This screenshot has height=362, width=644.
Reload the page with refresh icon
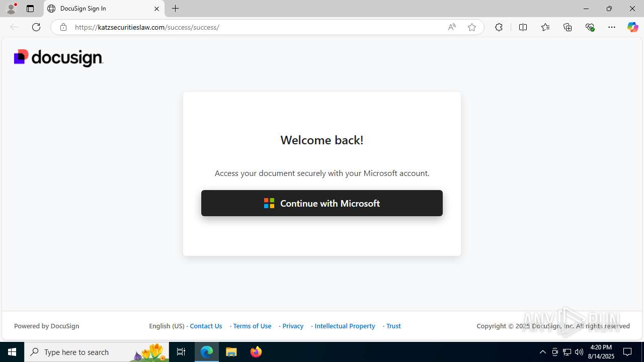[x=36, y=27]
